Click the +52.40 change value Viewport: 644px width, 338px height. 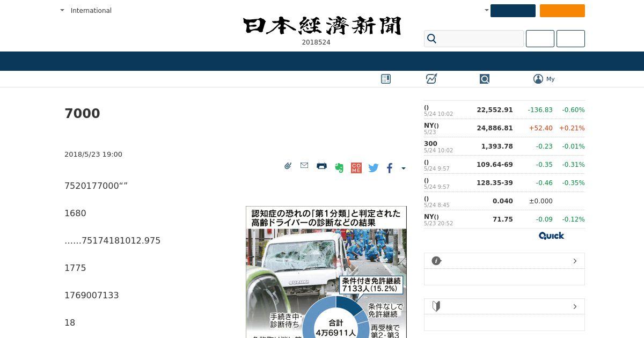(540, 128)
